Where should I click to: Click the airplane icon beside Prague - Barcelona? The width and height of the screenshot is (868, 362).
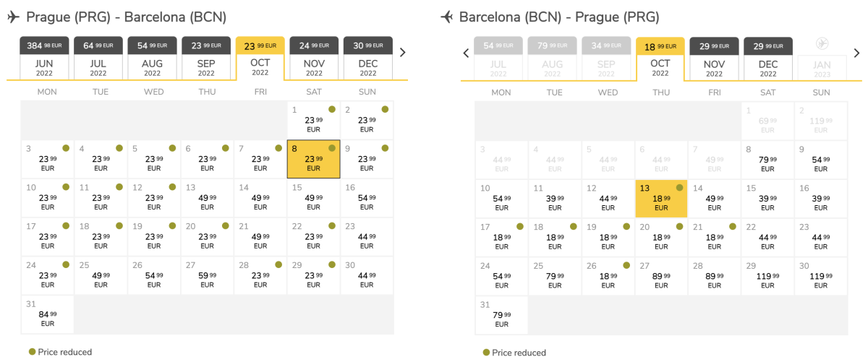[13, 17]
